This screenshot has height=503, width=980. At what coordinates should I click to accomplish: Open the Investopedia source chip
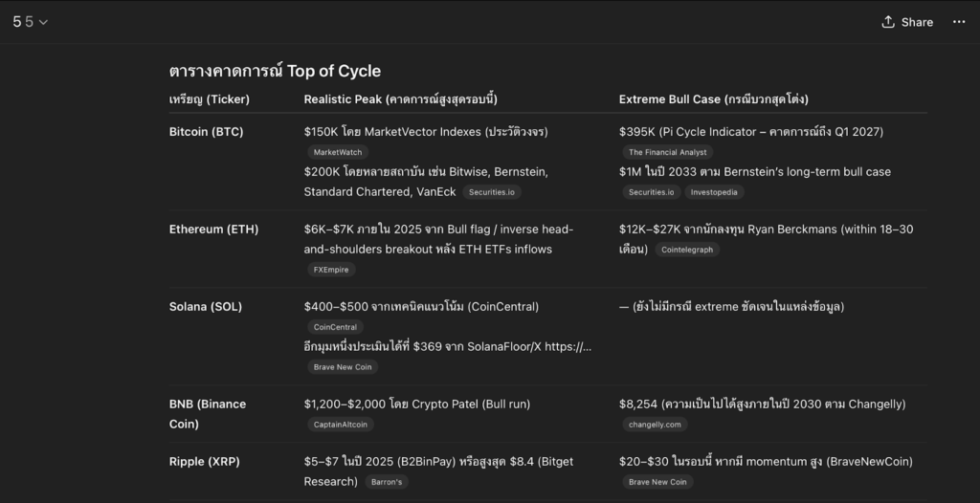click(713, 192)
